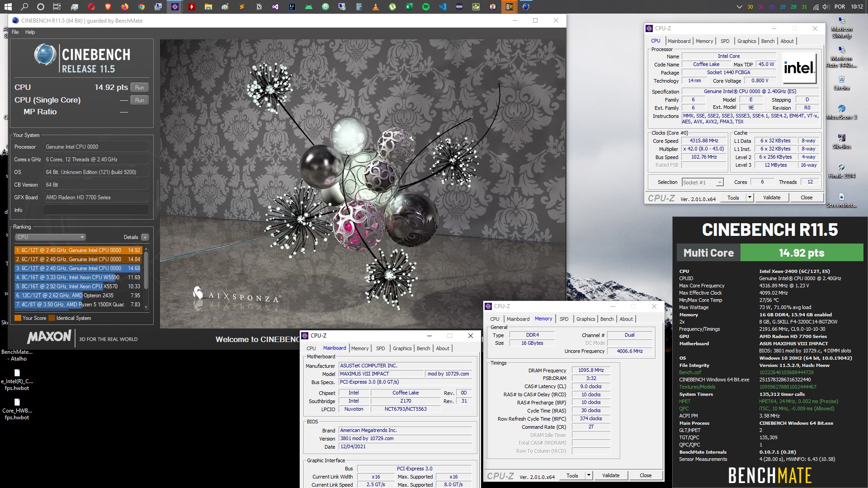Show hidden system tray icons
Image resolution: width=868 pixels, height=488 pixels.
(739, 7)
